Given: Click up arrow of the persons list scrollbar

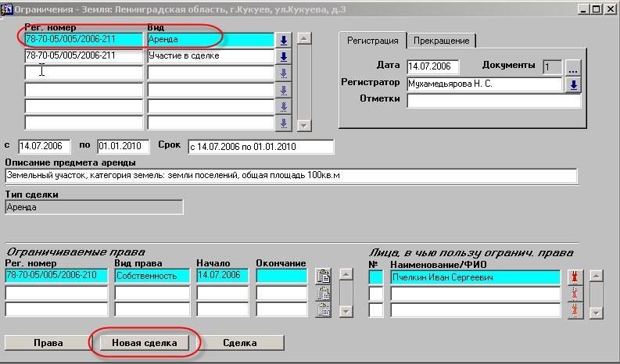Looking at the screenshot, I should tap(597, 276).
